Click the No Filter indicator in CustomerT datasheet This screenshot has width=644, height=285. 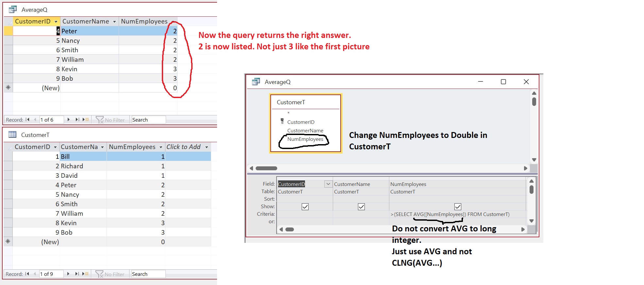(110, 274)
